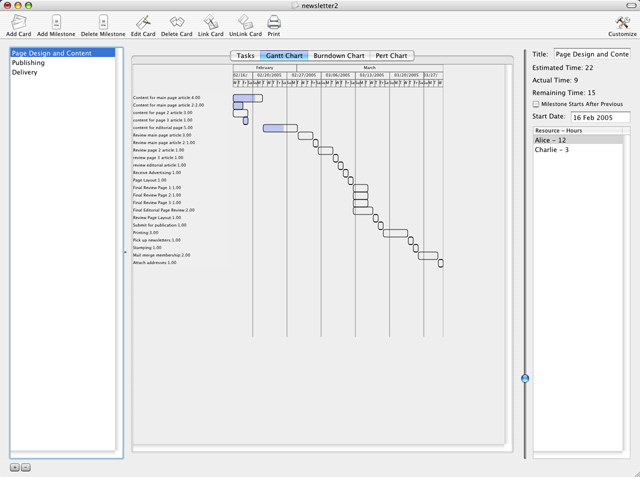Click the Delete Card icon

[177, 21]
